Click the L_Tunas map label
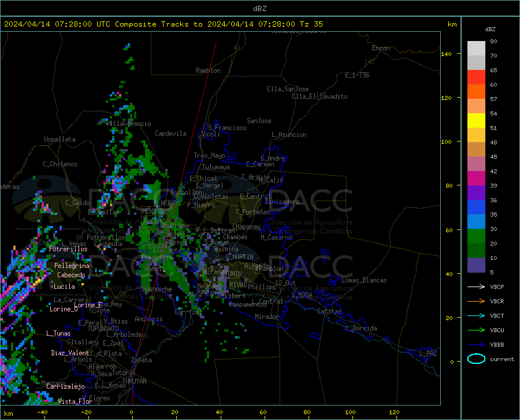520x420 pixels. pos(58,333)
